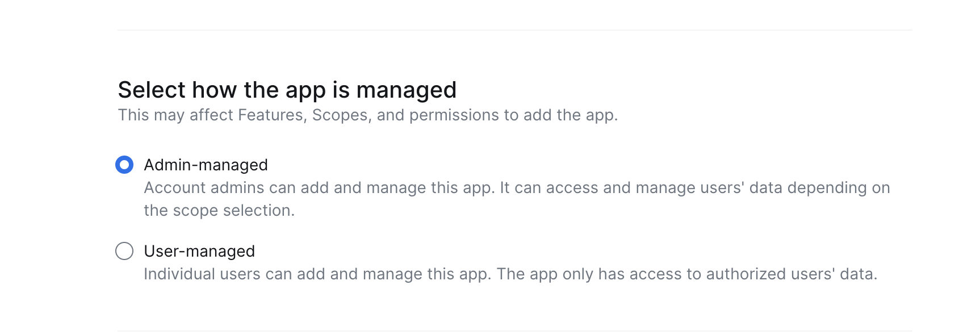Click the word "Scopes" in the subtitle
The image size is (980, 335).
340,115
